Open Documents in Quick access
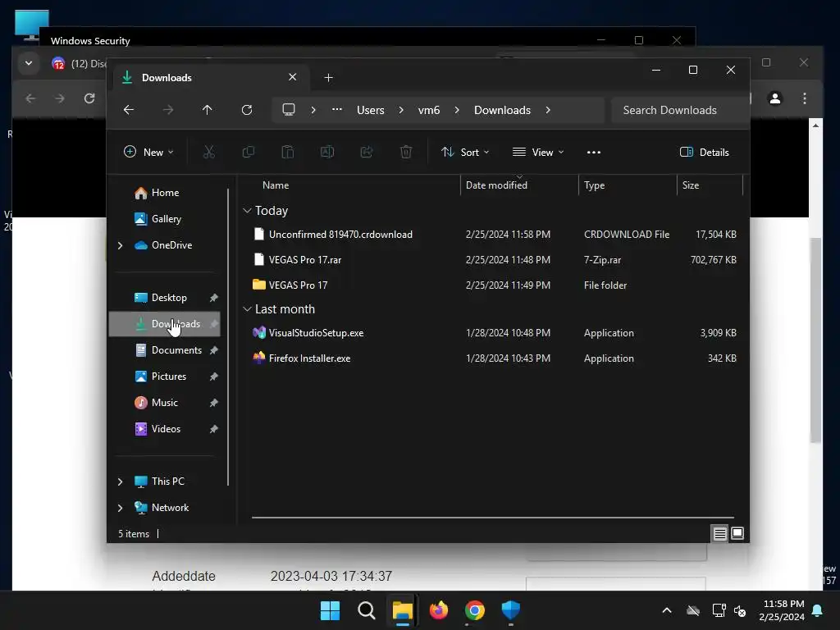Screen dimensions: 840x630 pyautogui.click(x=176, y=350)
